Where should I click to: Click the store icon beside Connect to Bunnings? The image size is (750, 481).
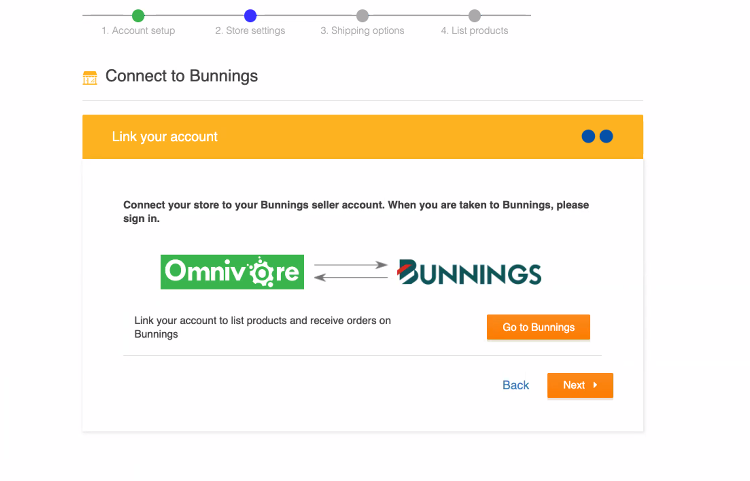90,77
